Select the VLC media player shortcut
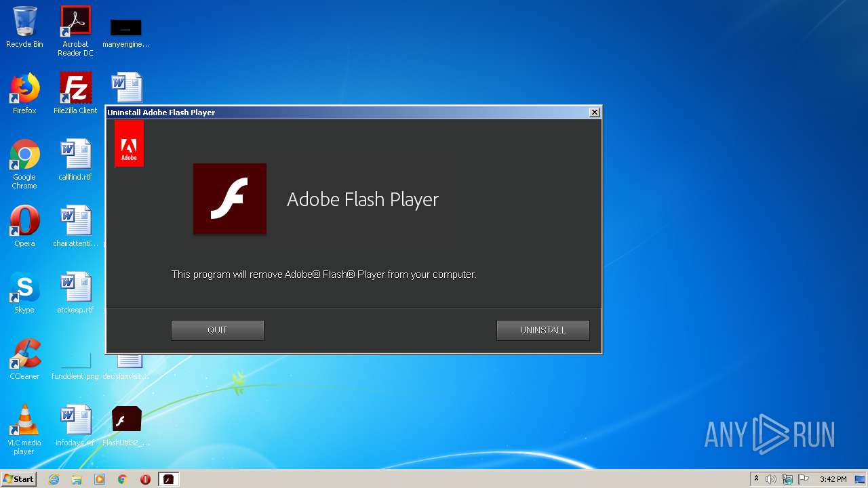The height and width of the screenshot is (488, 868). pos(24,430)
